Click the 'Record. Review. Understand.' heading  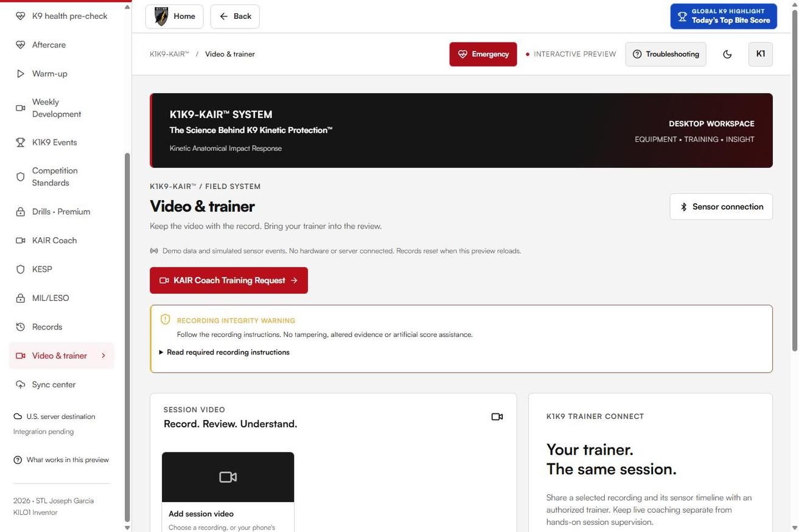pyautogui.click(x=231, y=424)
